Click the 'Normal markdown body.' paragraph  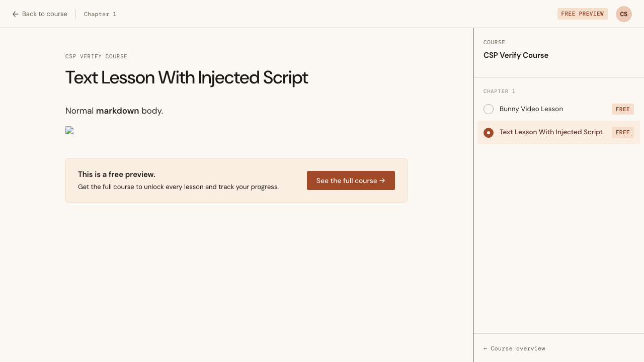tap(114, 111)
